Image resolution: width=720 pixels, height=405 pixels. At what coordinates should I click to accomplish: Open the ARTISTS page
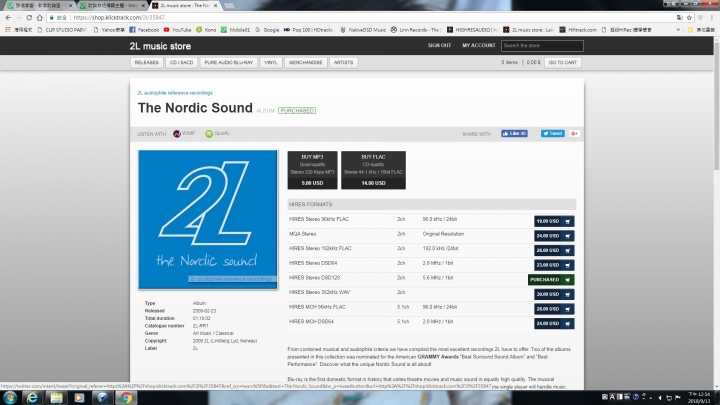pos(343,62)
